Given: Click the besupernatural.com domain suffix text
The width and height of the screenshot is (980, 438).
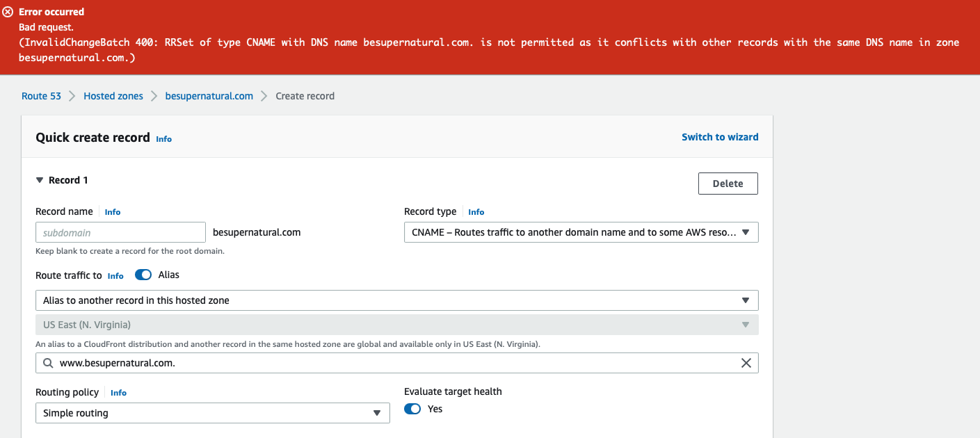Looking at the screenshot, I should pyautogui.click(x=257, y=232).
